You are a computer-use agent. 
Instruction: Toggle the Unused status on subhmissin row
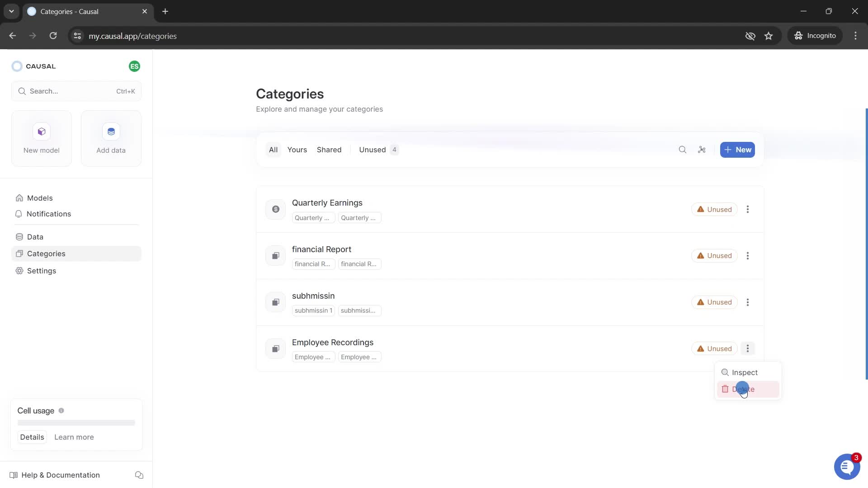pyautogui.click(x=715, y=302)
